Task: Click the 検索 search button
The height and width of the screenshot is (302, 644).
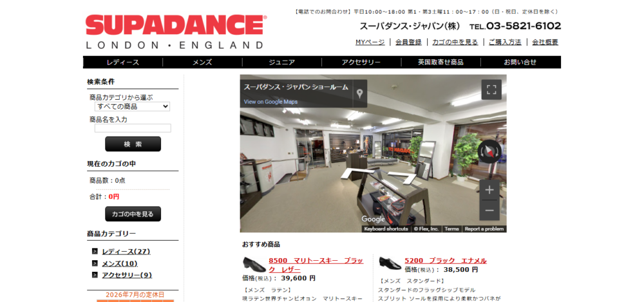Action: click(133, 144)
